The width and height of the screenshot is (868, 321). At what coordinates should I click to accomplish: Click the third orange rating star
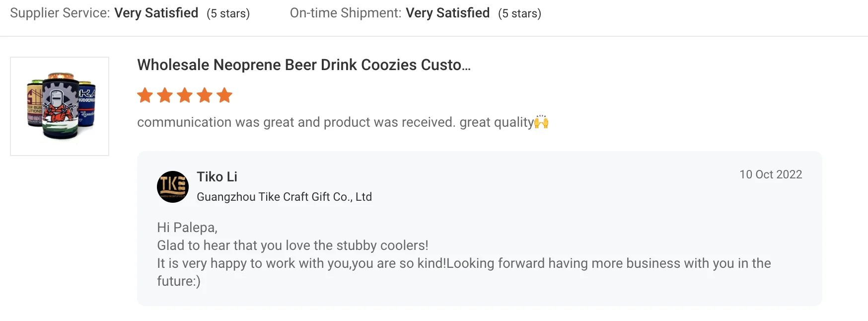click(185, 95)
